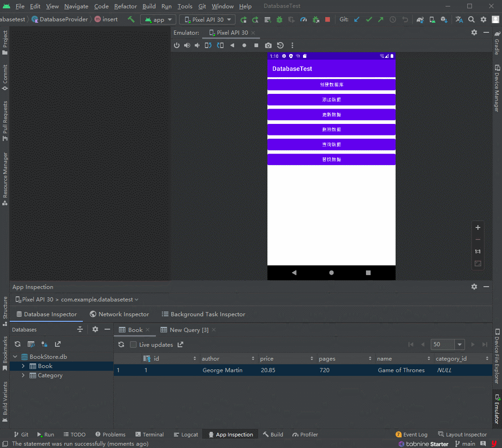Refresh the Book table data
Screen dimensions: 502x448
pos(121,344)
